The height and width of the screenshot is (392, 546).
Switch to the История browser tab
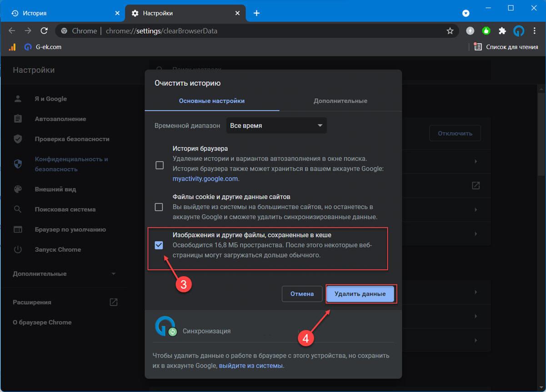65,13
